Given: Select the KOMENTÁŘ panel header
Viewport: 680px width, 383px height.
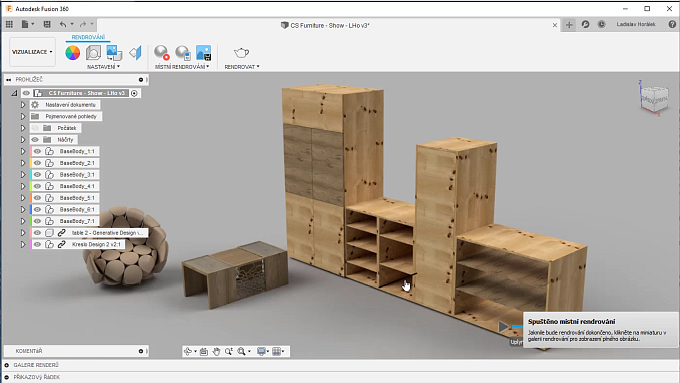Looking at the screenshot, I should click(76, 351).
